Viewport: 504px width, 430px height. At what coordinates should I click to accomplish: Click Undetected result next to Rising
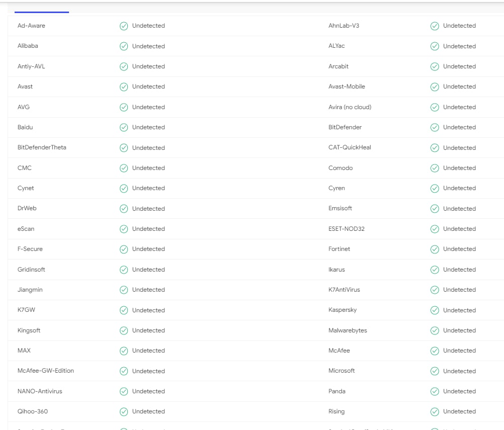(x=459, y=411)
